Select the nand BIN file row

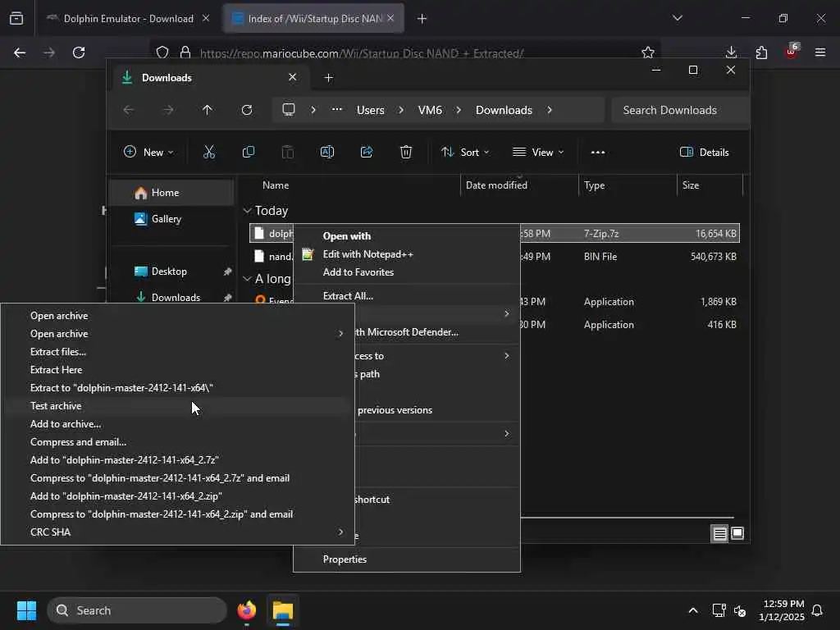tap(495, 257)
